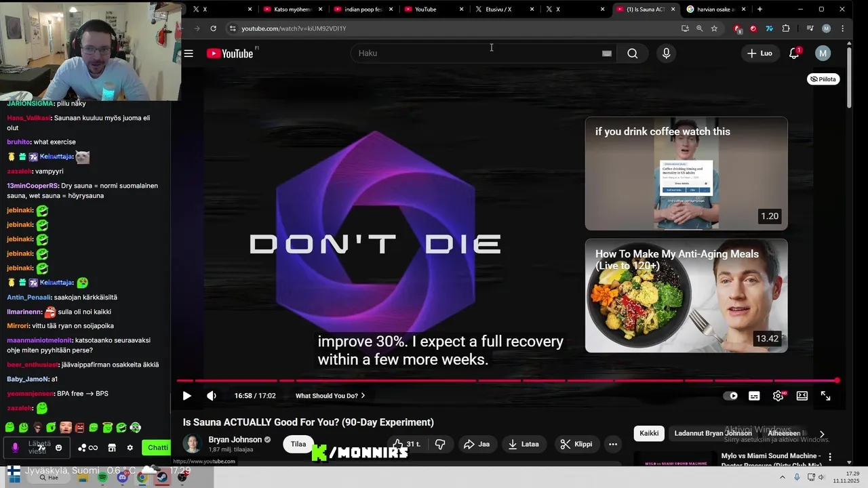Open Chrome extensions puzzle icon
The image size is (868, 488).
786,28
